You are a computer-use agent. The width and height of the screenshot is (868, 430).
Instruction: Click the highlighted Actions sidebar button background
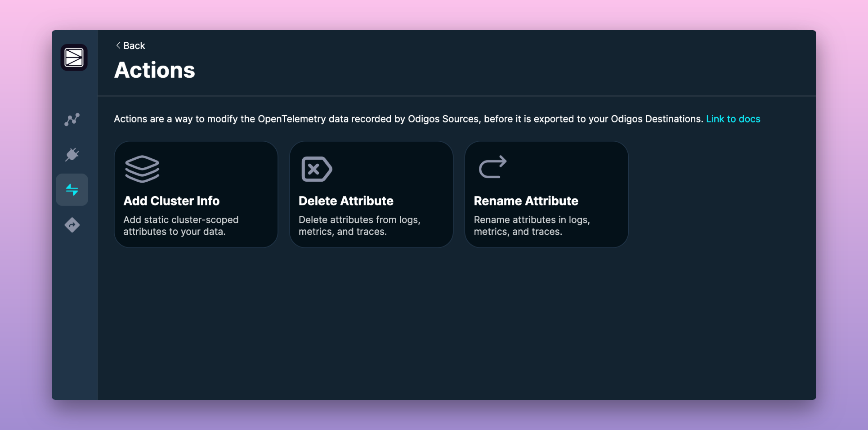pyautogui.click(x=72, y=189)
